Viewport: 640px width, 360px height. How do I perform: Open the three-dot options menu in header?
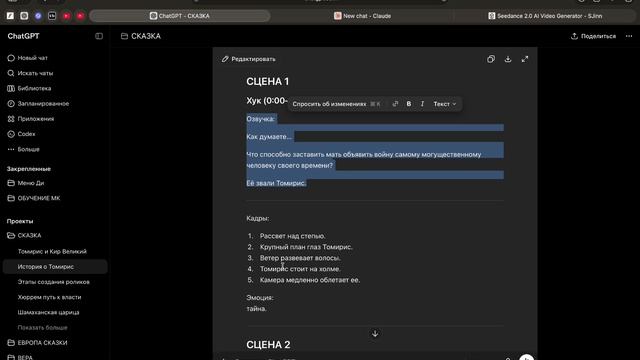pos(629,36)
